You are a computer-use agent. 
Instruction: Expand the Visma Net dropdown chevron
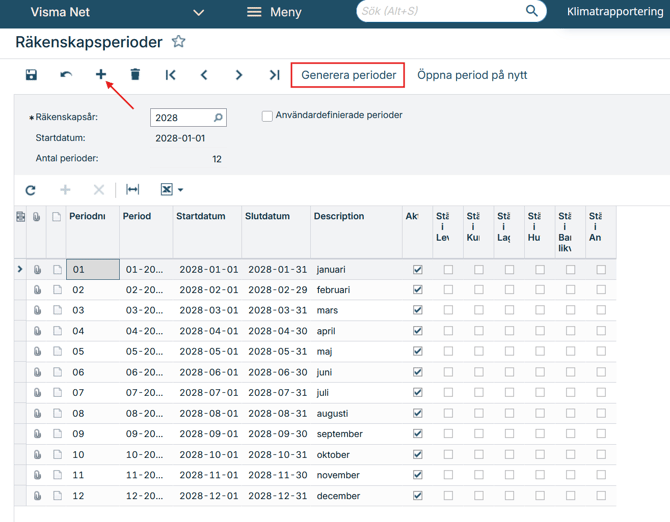198,13
